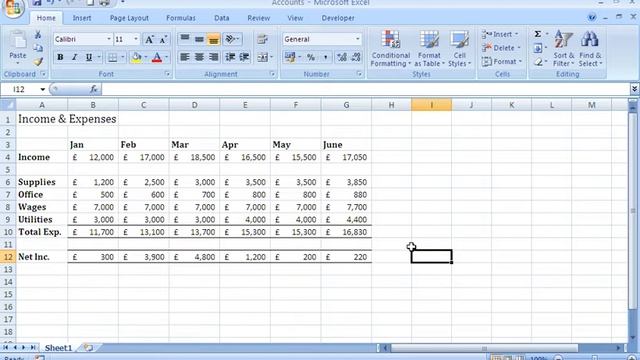This screenshot has width=640, height=360.
Task: Click the Fill down arrow icon
Action: coord(538,48)
